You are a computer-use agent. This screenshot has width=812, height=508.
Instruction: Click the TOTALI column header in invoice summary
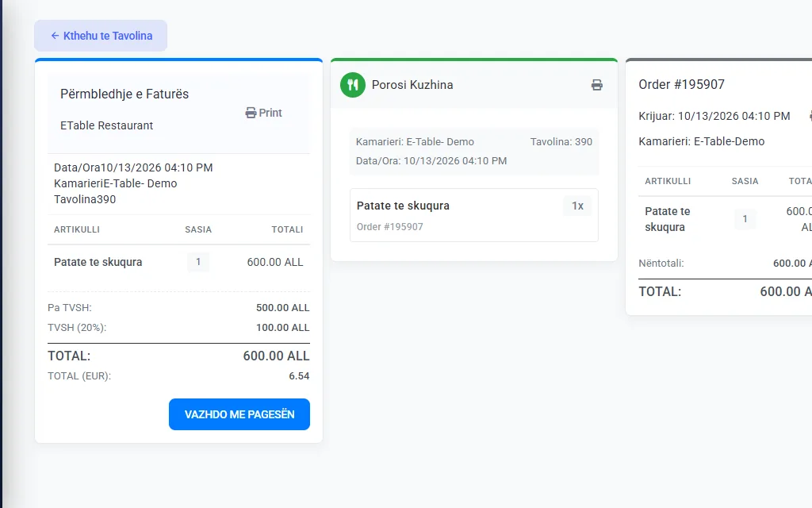[287, 229]
